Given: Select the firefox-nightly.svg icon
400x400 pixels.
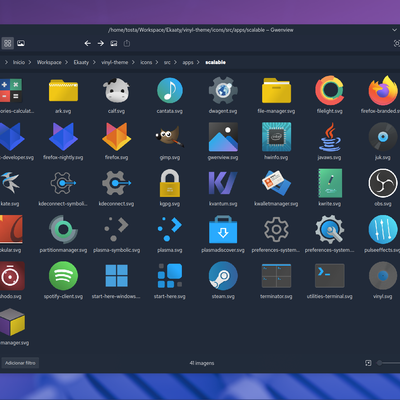Looking at the screenshot, I should pos(63,137).
